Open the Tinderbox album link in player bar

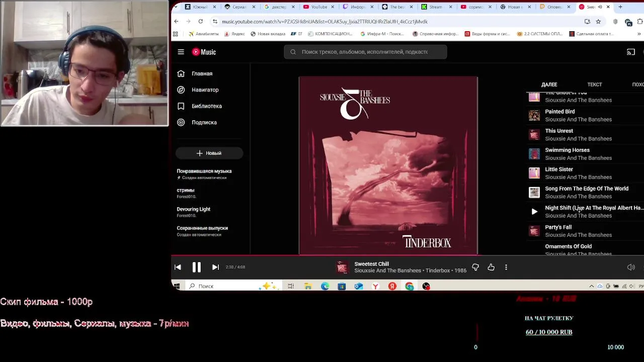pyautogui.click(x=438, y=270)
